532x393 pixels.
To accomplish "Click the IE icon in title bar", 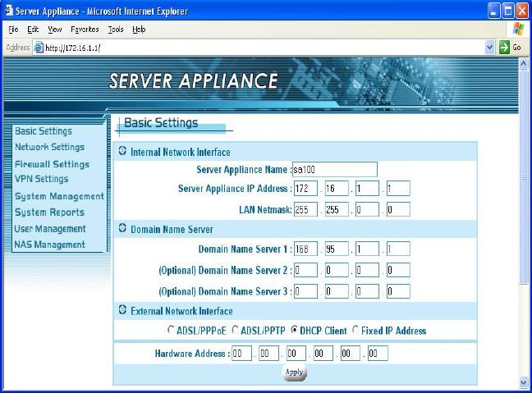I will click(8, 11).
